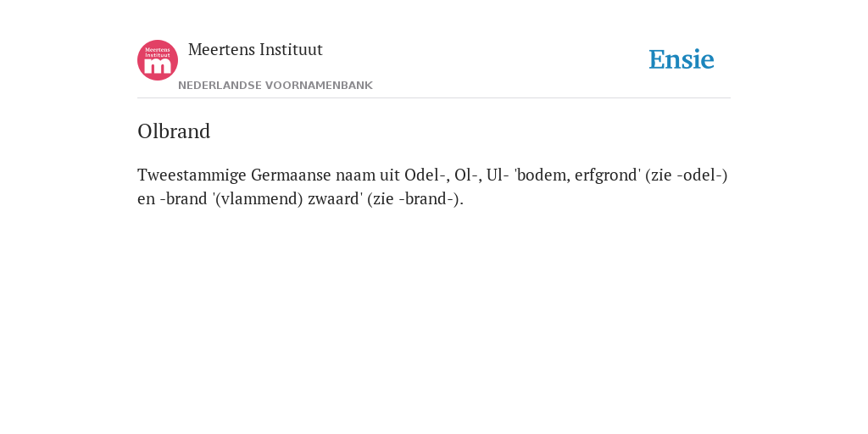Screen dimensions: 868x434
Task: Click the 'Ul-' stem in the text
Action: [x=498, y=175]
